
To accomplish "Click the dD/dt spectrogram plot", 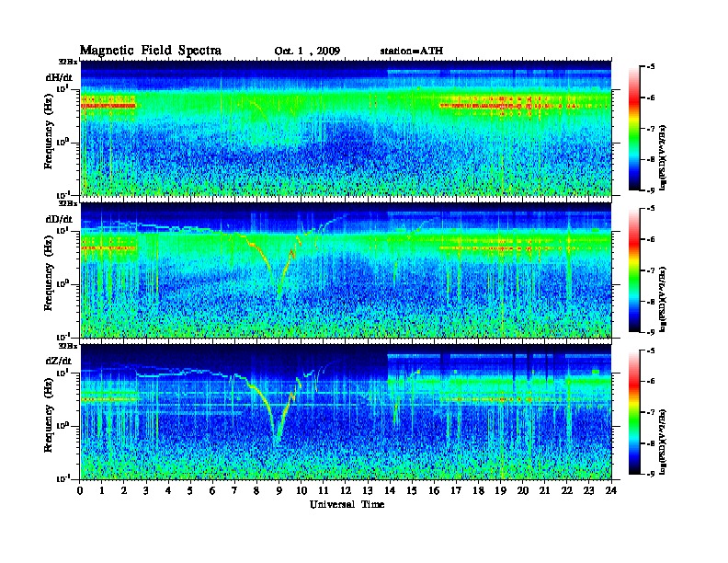I will (x=346, y=270).
